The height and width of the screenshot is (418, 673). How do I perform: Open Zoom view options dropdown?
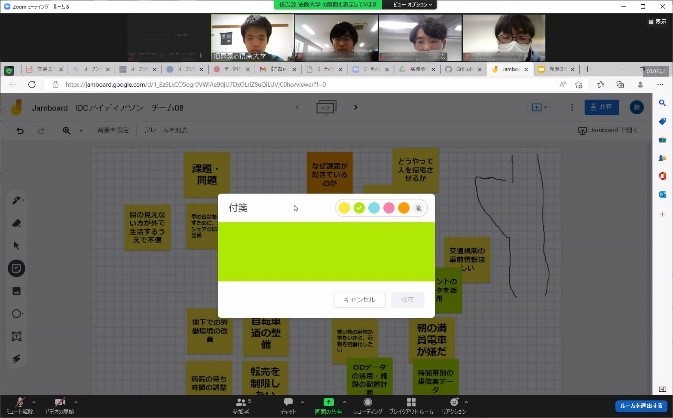coord(413,5)
